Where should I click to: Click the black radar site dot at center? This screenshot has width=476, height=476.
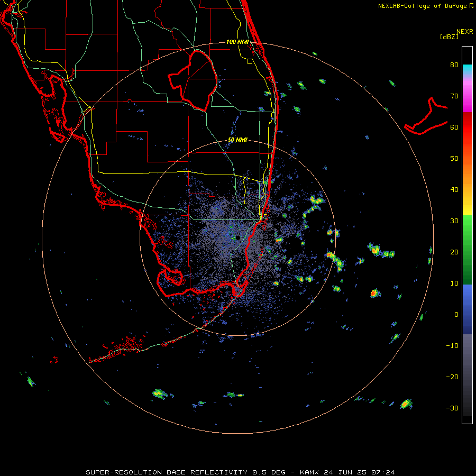(237, 237)
